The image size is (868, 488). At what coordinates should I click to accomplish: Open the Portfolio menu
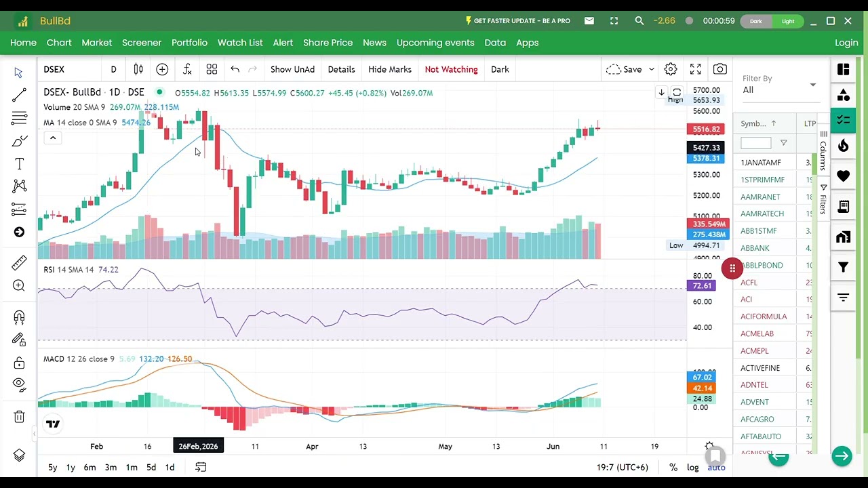(189, 43)
